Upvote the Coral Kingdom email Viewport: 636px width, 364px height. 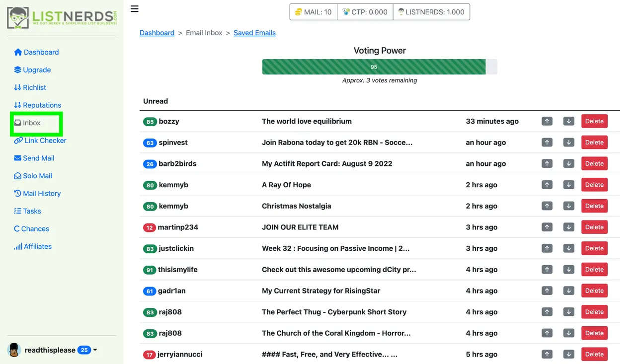(x=547, y=333)
